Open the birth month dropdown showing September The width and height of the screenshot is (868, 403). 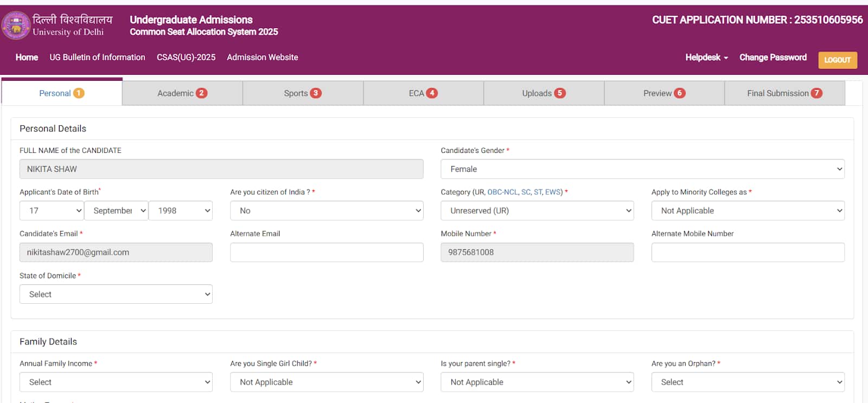[116, 210]
